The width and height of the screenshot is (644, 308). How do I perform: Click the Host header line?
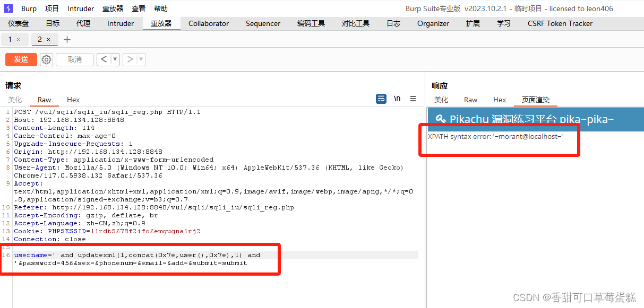[69, 120]
